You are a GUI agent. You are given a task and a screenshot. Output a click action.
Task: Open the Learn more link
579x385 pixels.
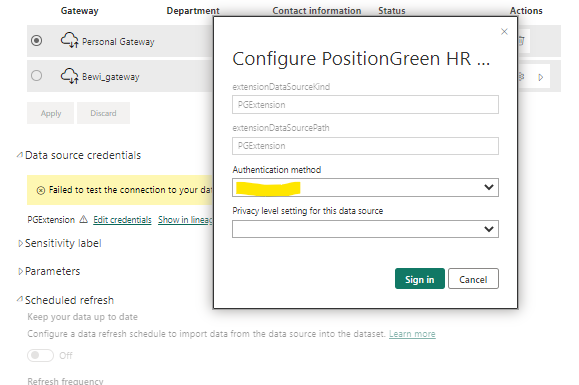pos(412,334)
